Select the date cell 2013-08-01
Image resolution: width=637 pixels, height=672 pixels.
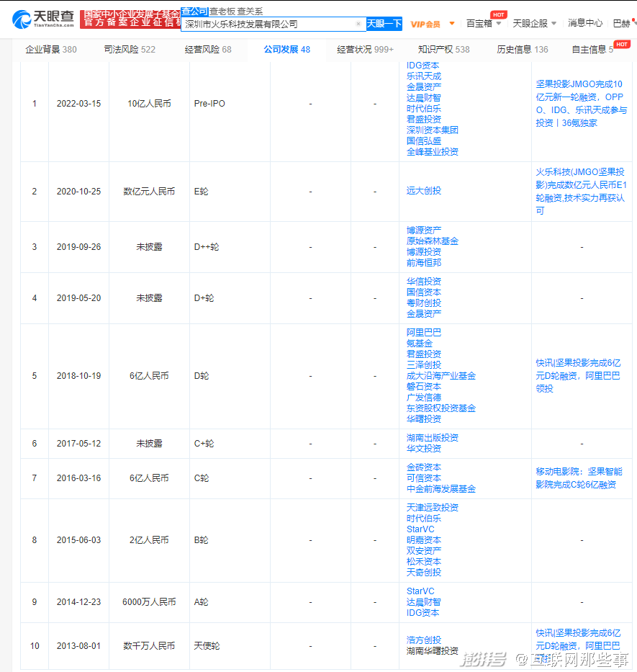(x=79, y=646)
